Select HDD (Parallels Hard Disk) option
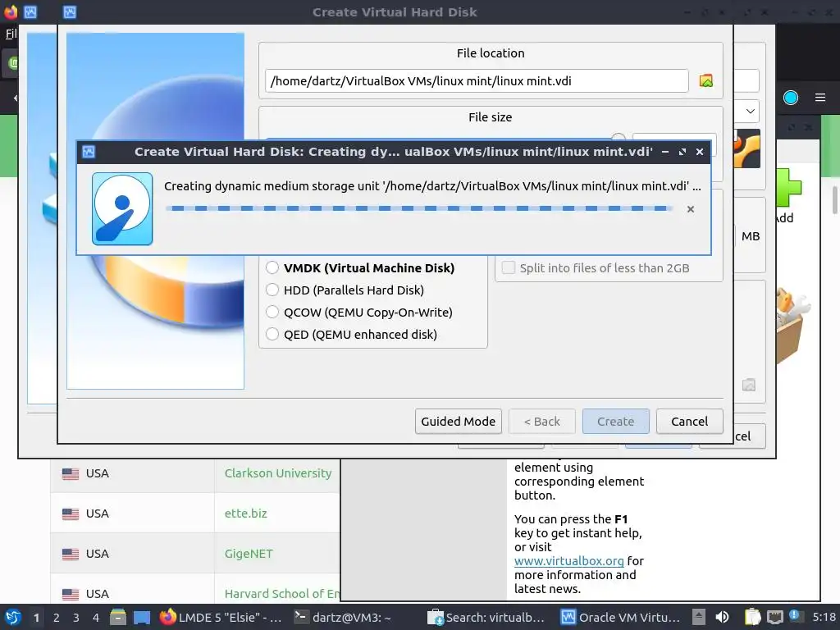The height and width of the screenshot is (630, 840). click(272, 290)
